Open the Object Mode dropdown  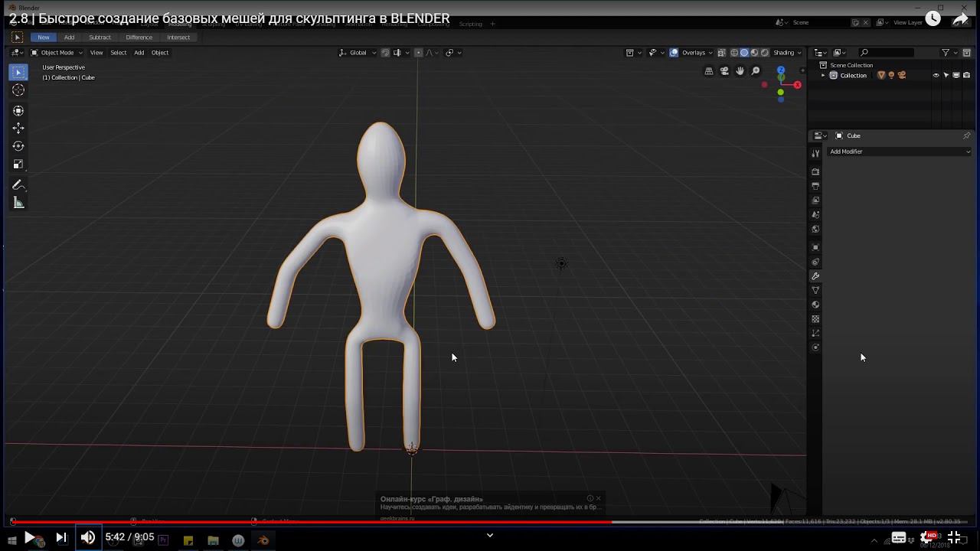click(57, 53)
